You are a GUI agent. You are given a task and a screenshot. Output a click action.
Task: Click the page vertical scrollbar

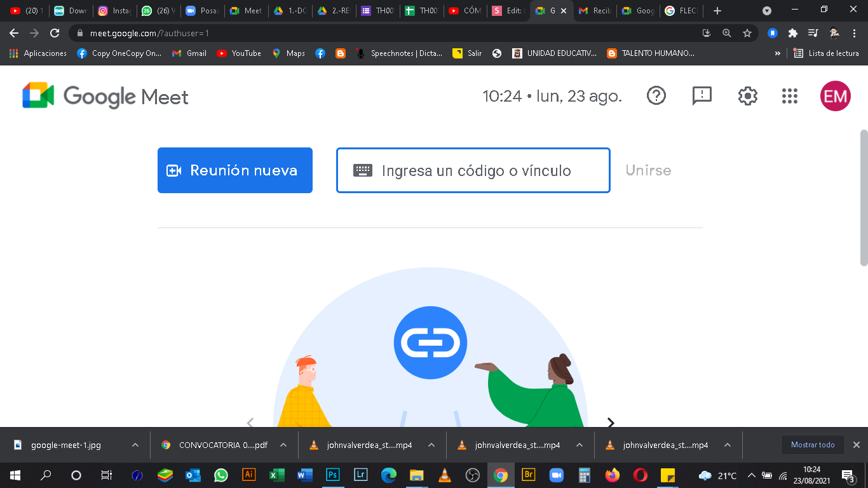pos(864,197)
